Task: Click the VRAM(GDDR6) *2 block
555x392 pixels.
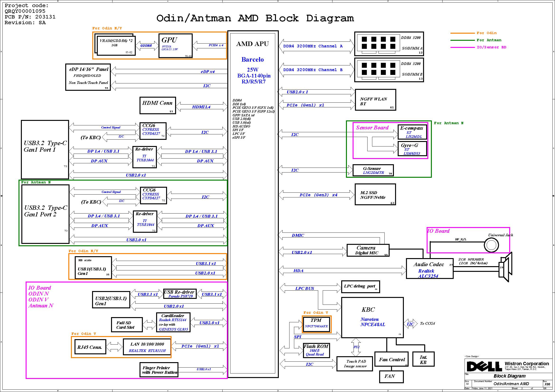Action: click(116, 46)
